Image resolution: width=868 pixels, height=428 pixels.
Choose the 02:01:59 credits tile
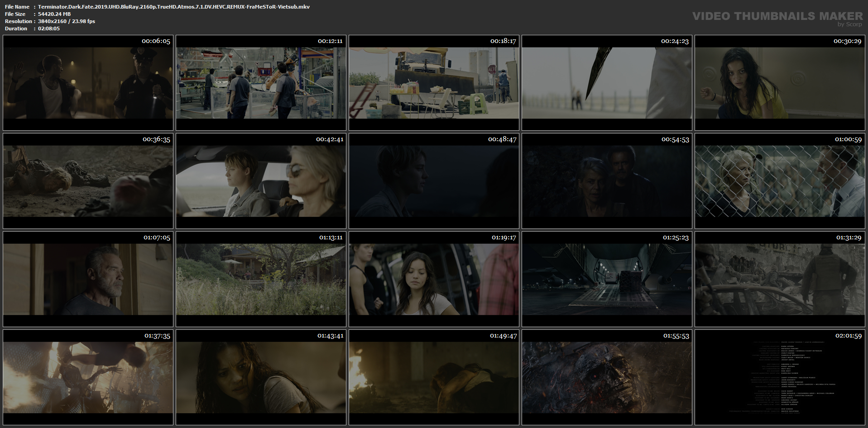coord(780,377)
